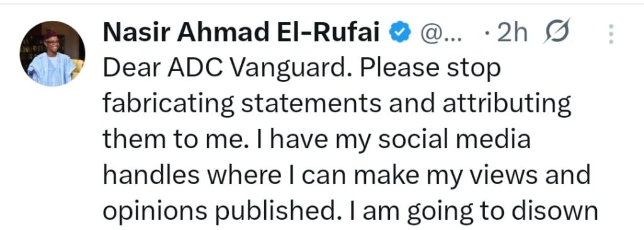Click the truncated @ handle text

pos(440,34)
